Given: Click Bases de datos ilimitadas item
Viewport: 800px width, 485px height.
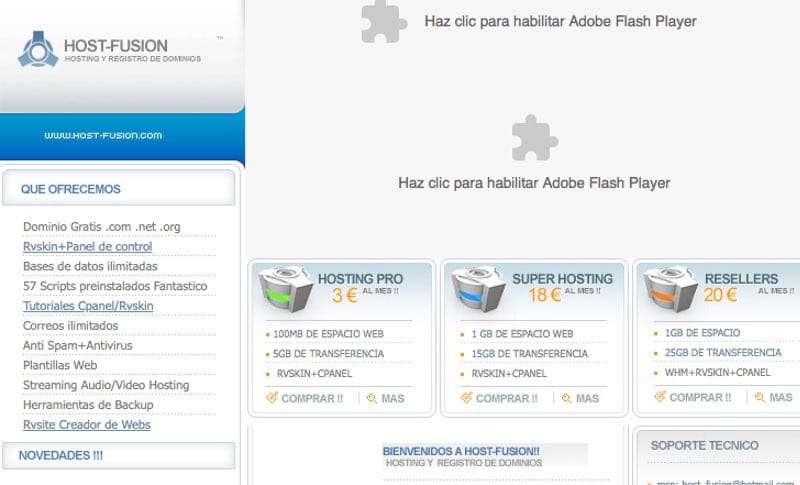Looking at the screenshot, I should click(x=90, y=266).
